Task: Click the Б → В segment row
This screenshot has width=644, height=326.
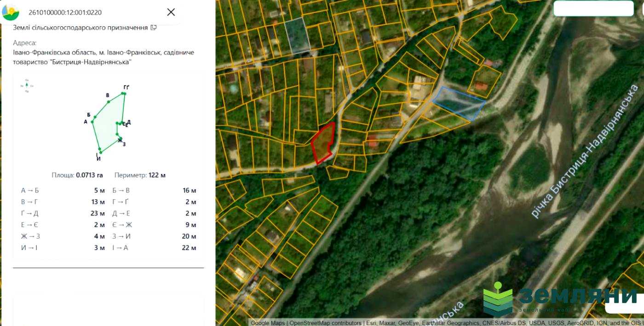Action: pos(154,190)
